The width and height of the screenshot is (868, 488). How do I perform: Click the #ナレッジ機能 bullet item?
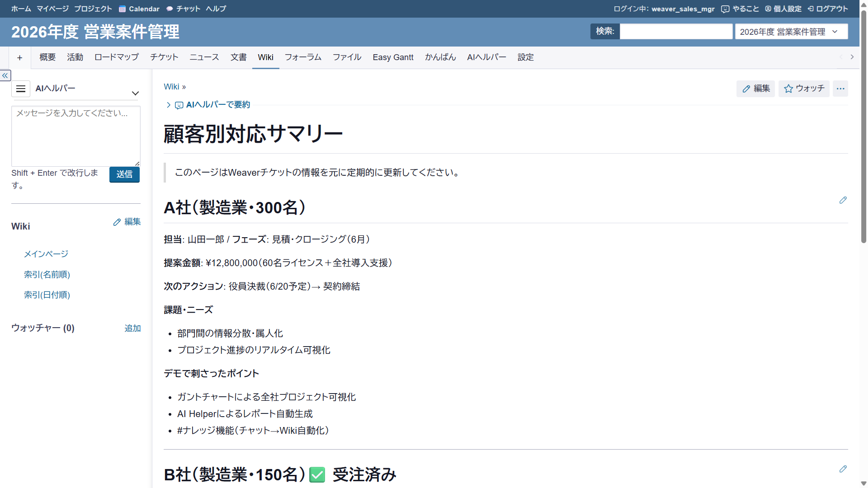pos(253,431)
